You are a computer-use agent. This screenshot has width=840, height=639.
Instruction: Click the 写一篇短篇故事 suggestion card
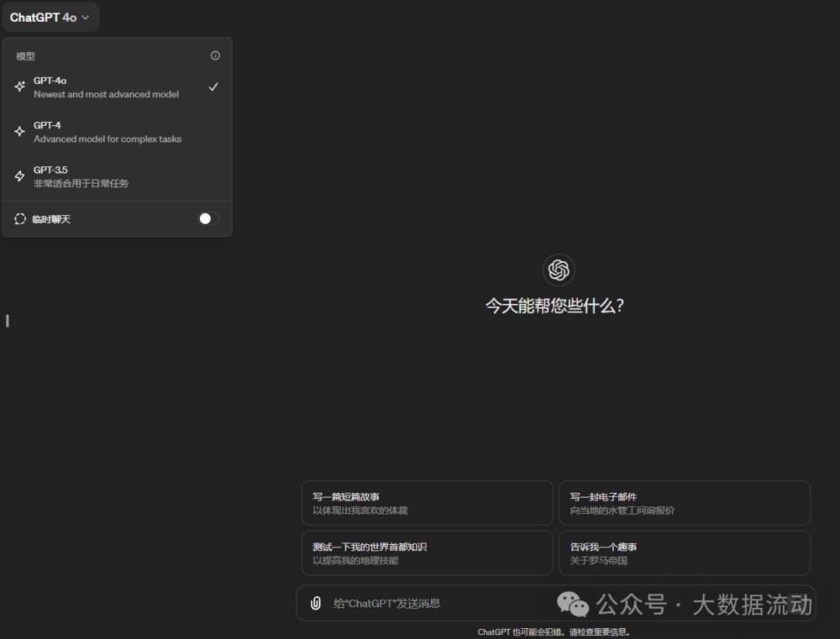tap(427, 503)
